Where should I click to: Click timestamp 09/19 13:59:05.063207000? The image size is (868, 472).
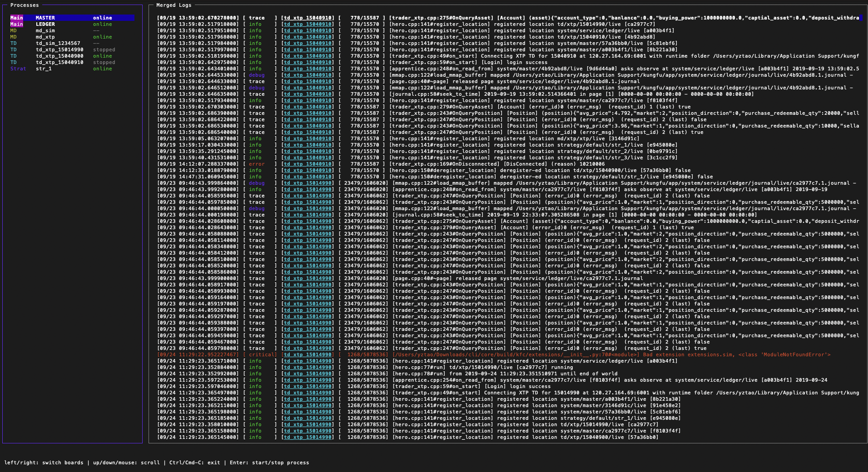point(198,138)
